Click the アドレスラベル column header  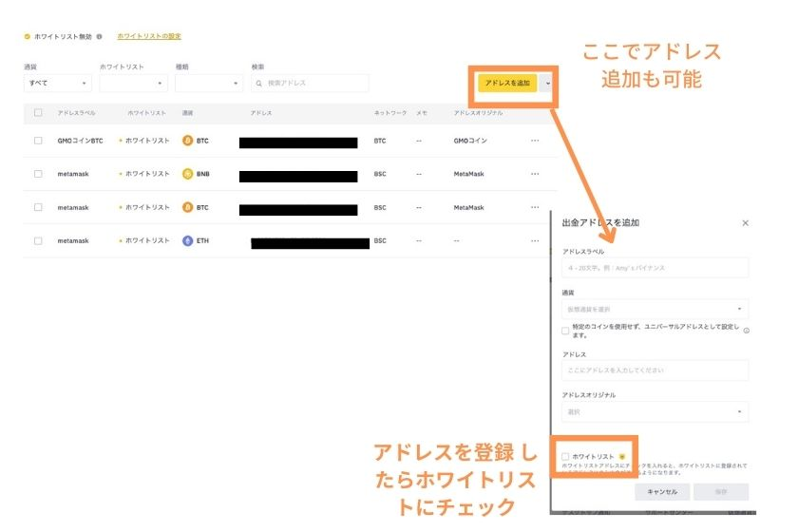pos(76,113)
